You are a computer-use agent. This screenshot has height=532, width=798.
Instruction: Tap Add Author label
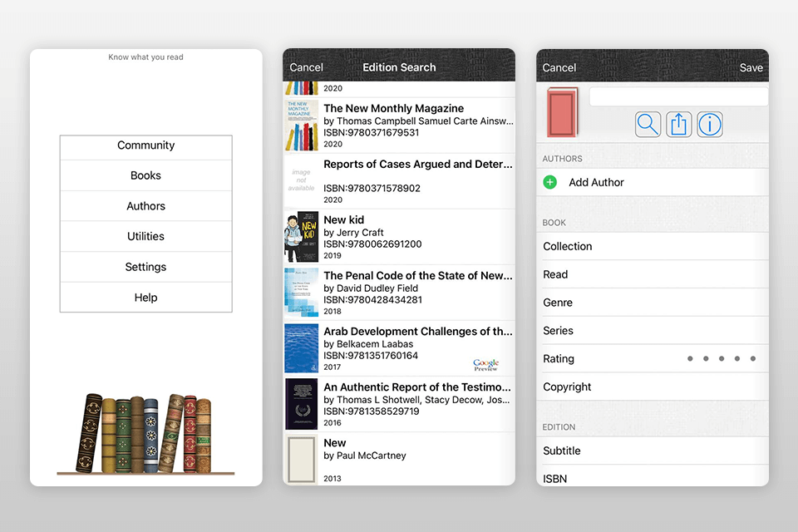click(x=596, y=182)
